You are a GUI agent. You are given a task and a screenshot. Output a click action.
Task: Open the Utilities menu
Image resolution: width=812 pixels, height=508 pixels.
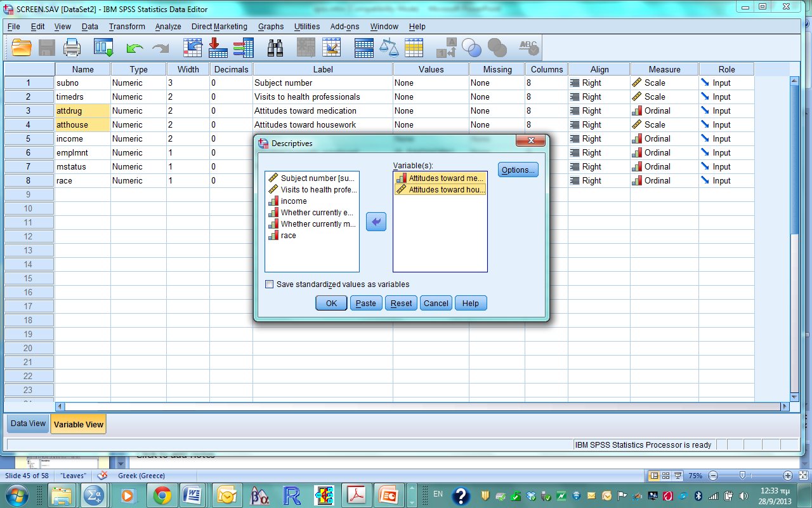click(x=307, y=27)
